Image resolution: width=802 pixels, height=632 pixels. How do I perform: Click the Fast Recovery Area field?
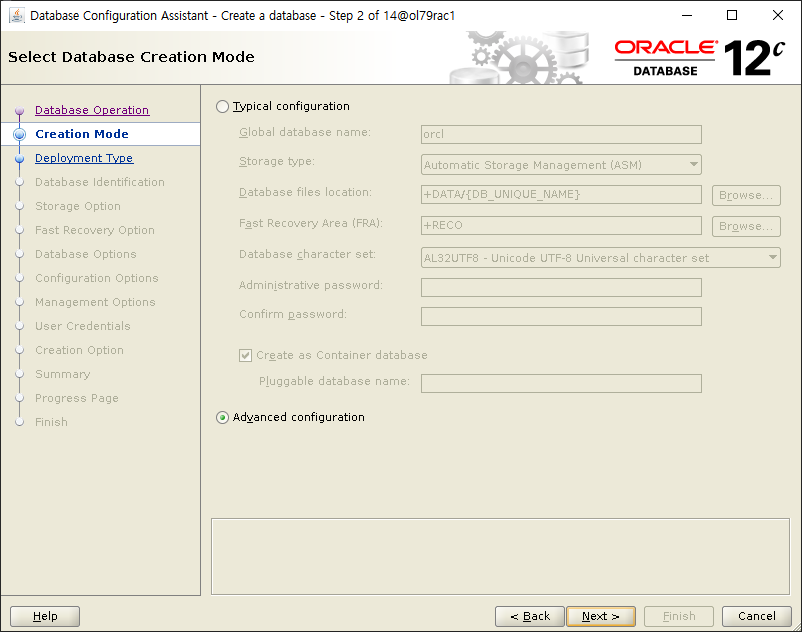561,225
